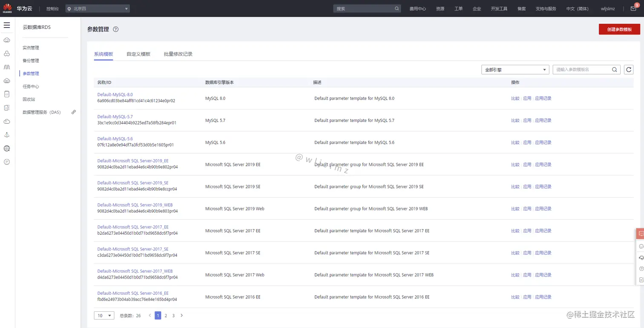
Task: Click the 备案 top bar link
Action: point(521,9)
